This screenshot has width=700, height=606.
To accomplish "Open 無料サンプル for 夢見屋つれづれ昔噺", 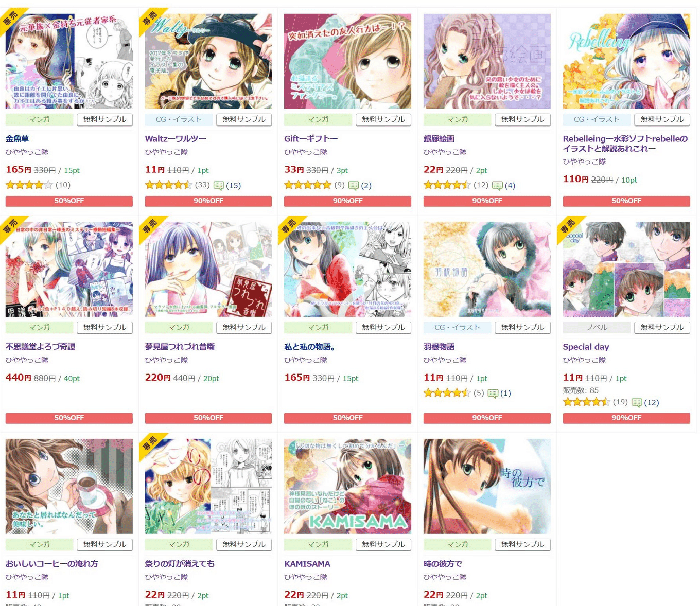I will [x=244, y=327].
